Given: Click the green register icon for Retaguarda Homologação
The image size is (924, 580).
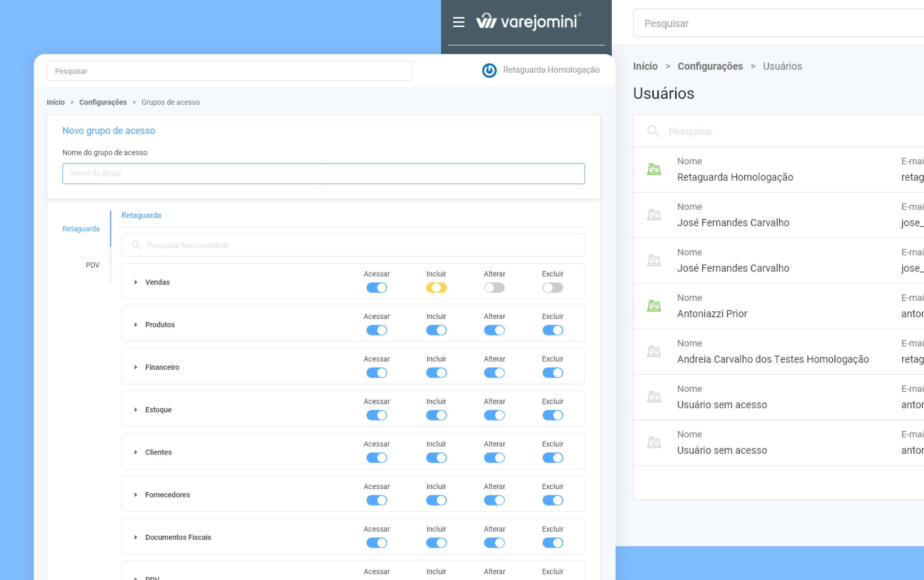Looking at the screenshot, I should tap(654, 169).
